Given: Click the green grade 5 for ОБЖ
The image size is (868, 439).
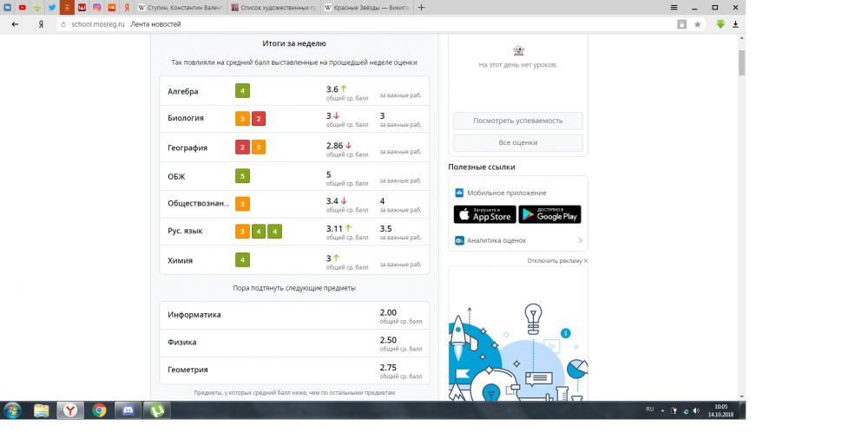Looking at the screenshot, I should 243,176.
